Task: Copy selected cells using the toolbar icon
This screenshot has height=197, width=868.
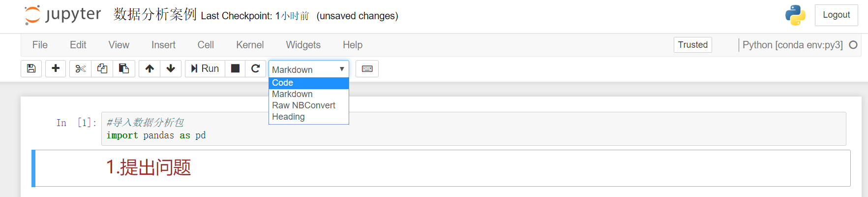Action: pos(102,68)
